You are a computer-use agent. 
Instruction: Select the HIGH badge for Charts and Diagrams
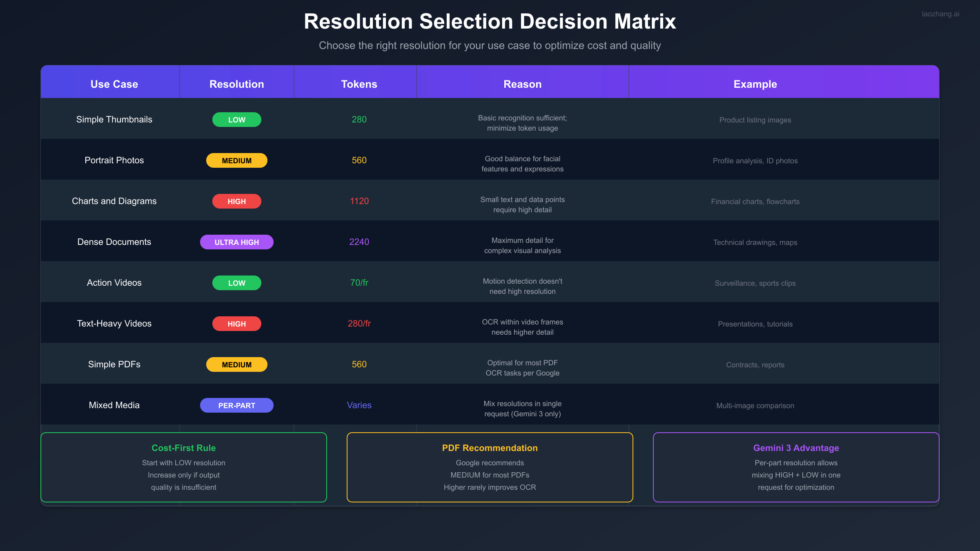click(236, 201)
